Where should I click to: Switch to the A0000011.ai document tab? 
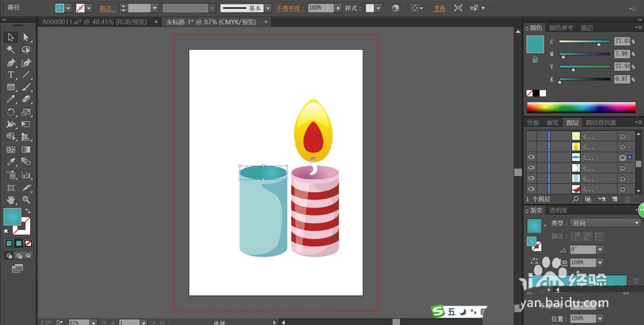pyautogui.click(x=94, y=22)
